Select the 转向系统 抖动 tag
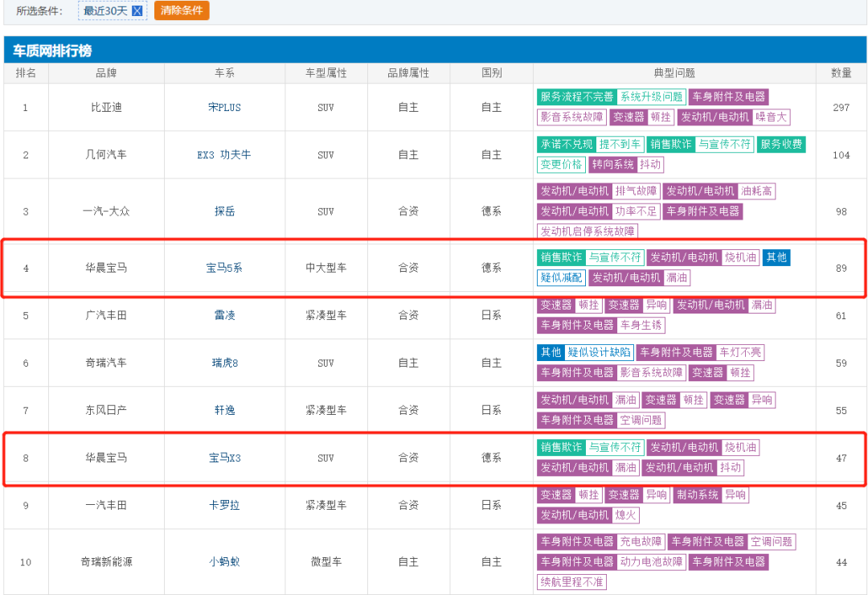The image size is (868, 595). click(x=626, y=165)
